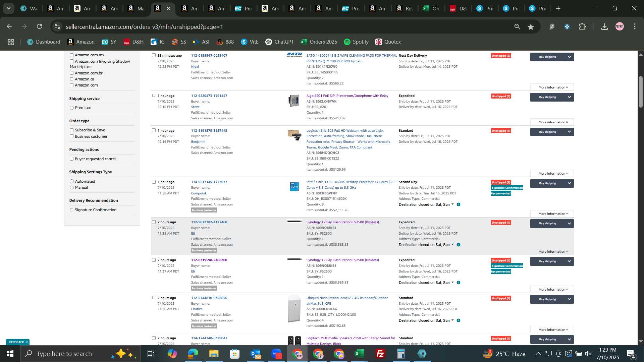
Task: Click Buy shipping for Charles order
Action: tap(547, 299)
